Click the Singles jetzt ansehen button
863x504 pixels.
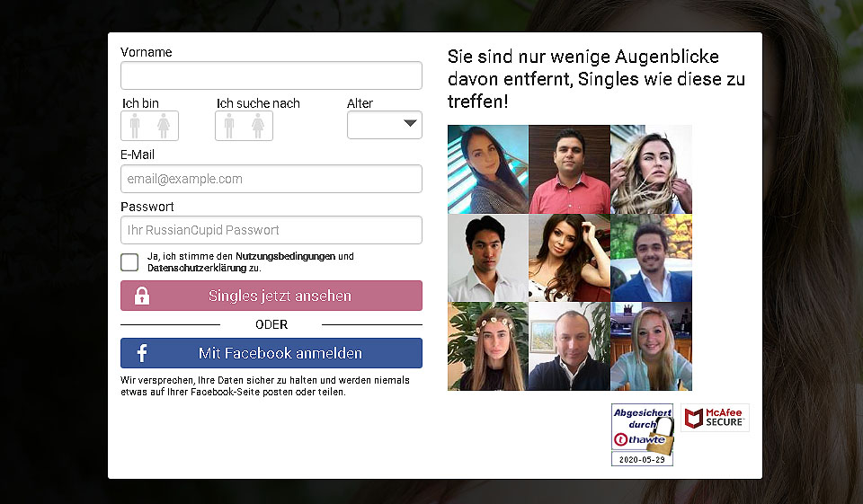coord(271,296)
